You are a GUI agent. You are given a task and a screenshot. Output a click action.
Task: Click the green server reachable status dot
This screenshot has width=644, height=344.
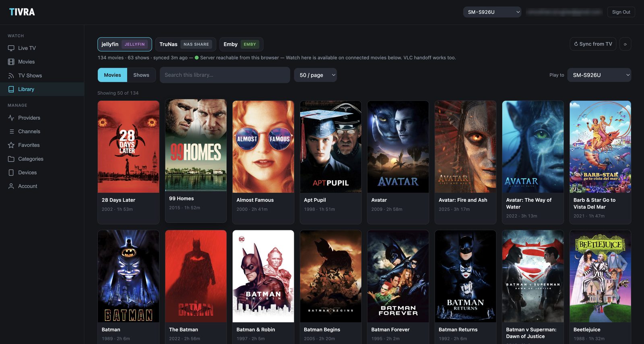point(197,58)
